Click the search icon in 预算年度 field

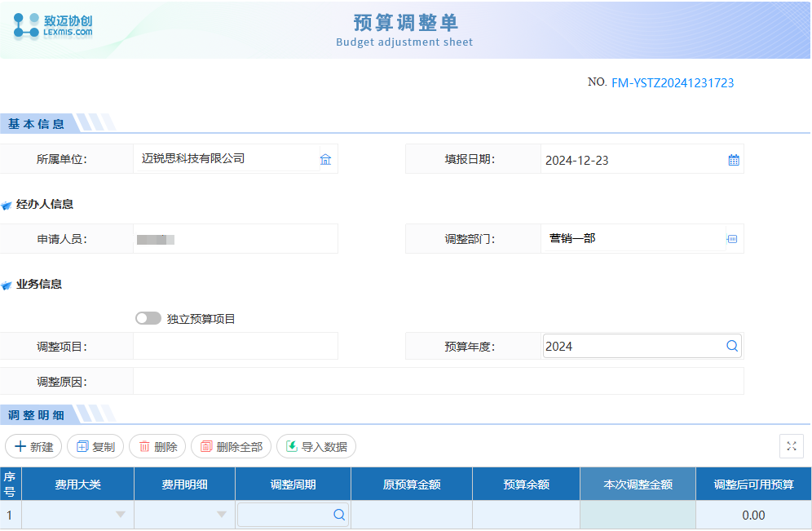(731, 346)
